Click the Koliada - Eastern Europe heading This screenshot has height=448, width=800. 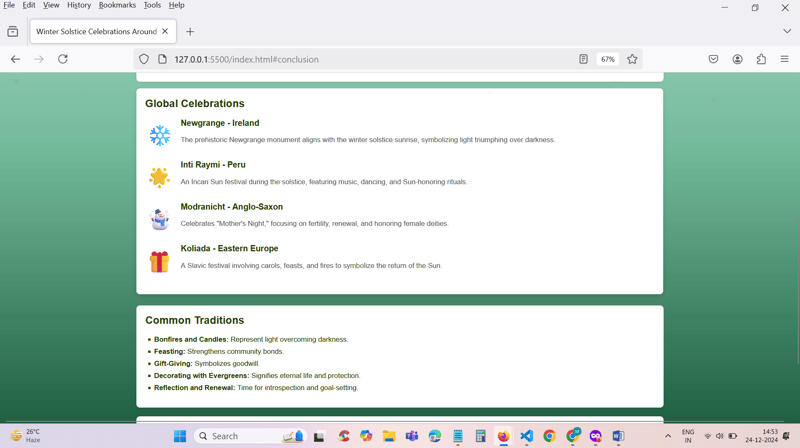(229, 248)
